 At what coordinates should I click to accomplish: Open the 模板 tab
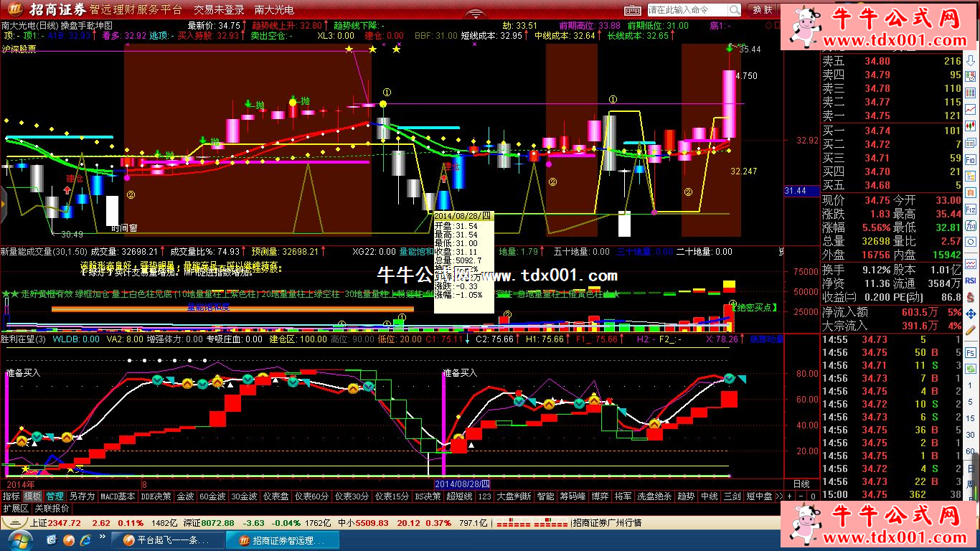pos(32,496)
